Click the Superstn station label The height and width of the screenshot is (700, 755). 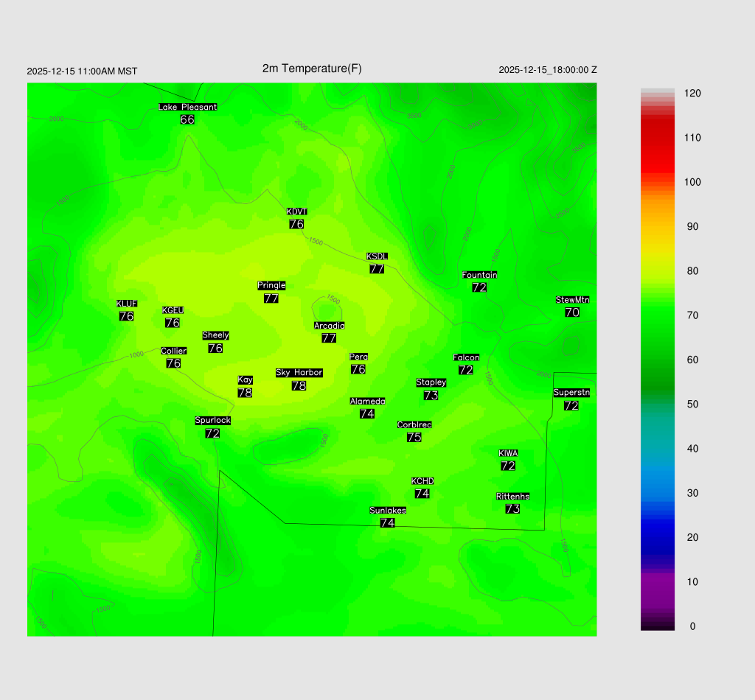[x=571, y=393]
